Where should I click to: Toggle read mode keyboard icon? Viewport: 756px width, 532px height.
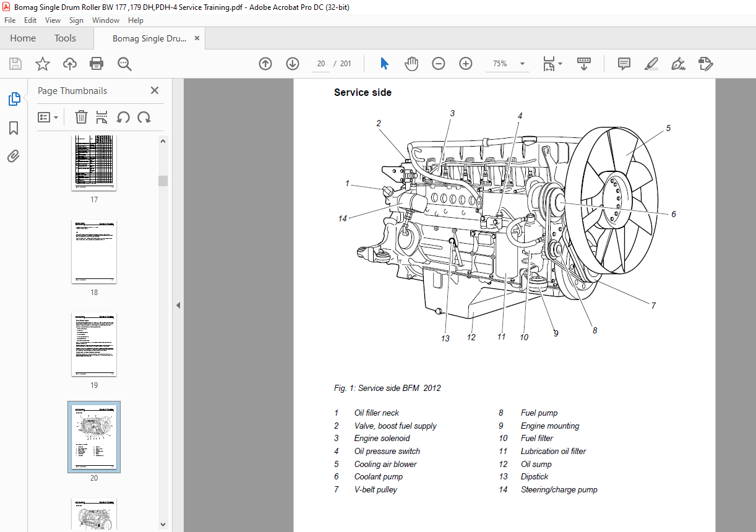coord(584,64)
